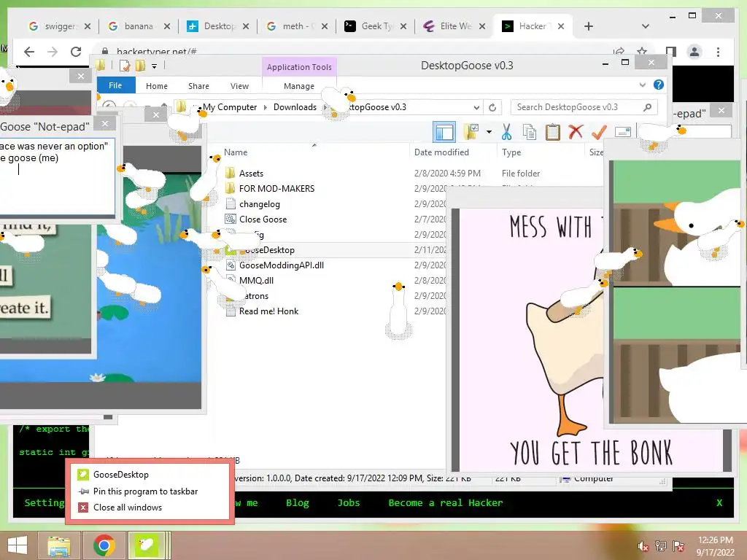Click the Chrome profile avatar icon
This screenshot has height=560, width=747.
click(694, 52)
